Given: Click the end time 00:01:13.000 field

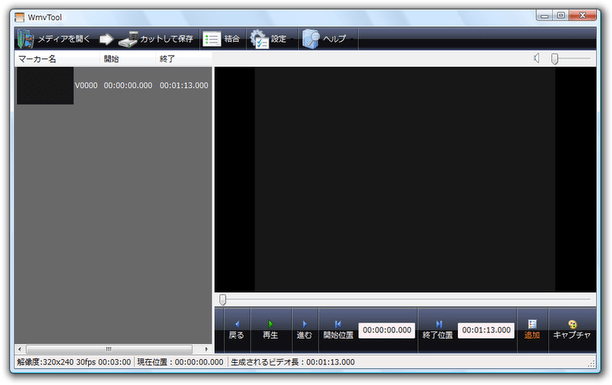Looking at the screenshot, I should coord(486,330).
